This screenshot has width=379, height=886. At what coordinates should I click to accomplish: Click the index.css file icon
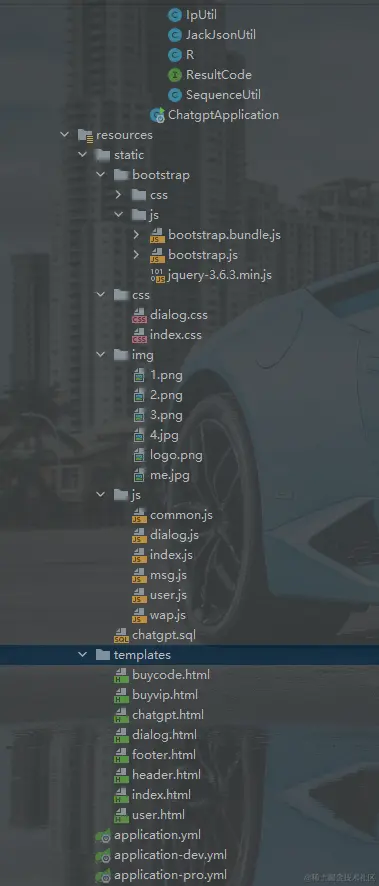[x=139, y=335]
